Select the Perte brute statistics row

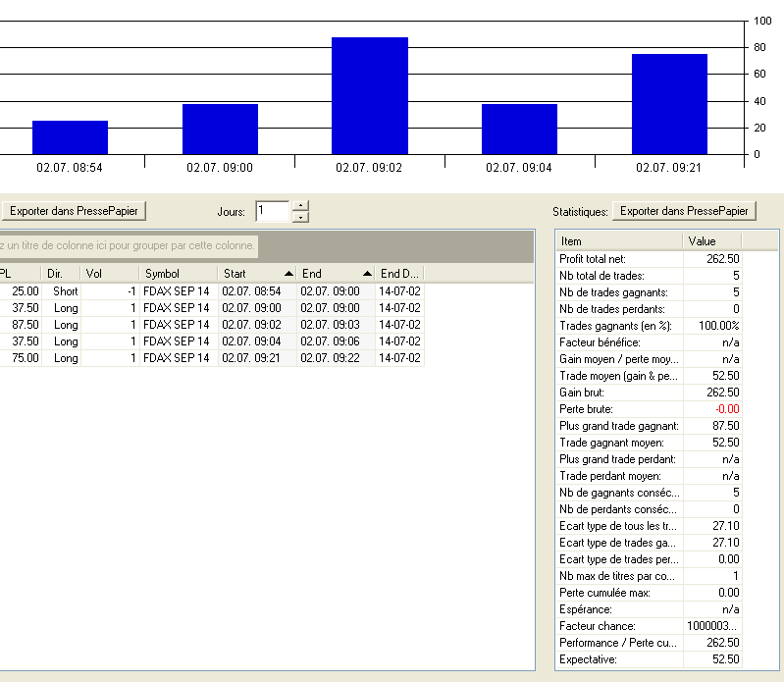tap(648, 409)
